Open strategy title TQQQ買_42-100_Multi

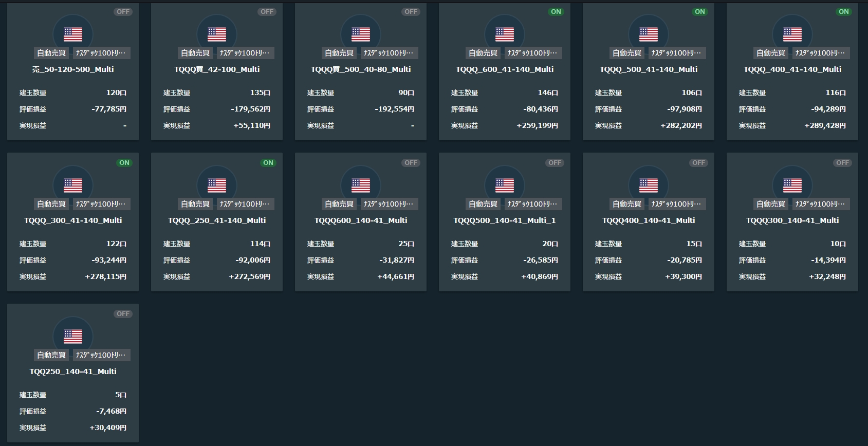tap(217, 69)
